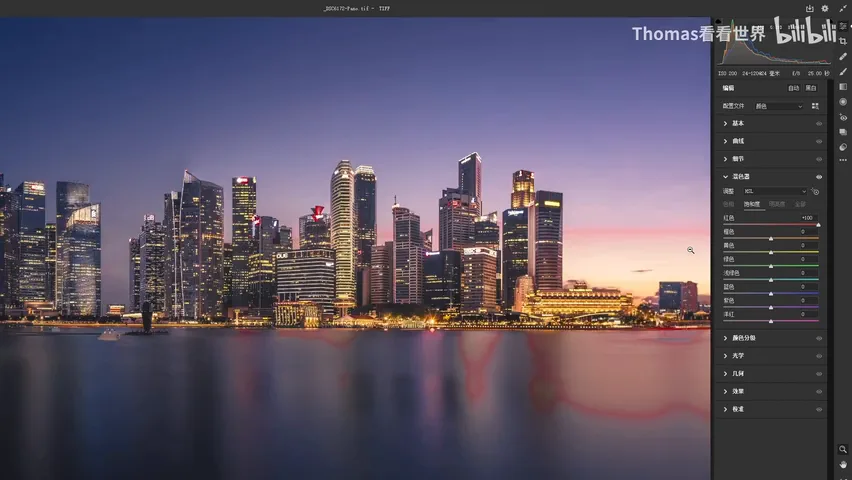Click the 橙色 saturation slider handle
This screenshot has height=480, width=852.
coord(771,239)
